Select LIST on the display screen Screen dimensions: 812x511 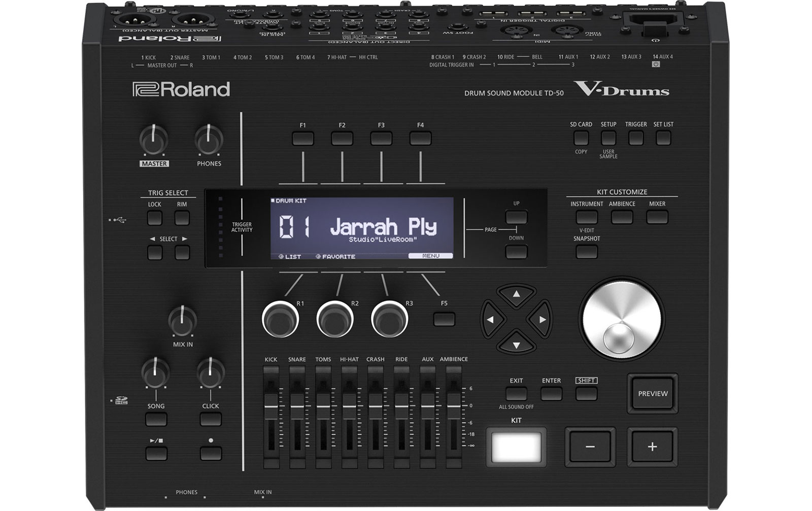click(x=290, y=257)
